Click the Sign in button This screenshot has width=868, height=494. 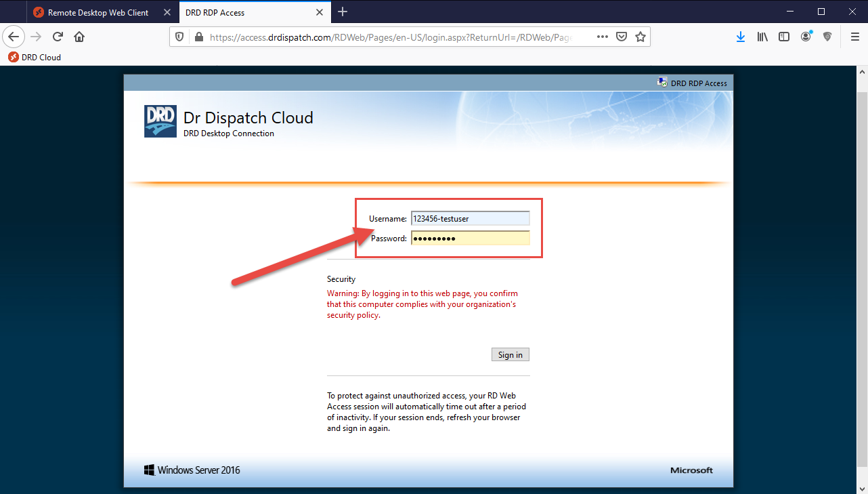(x=511, y=354)
